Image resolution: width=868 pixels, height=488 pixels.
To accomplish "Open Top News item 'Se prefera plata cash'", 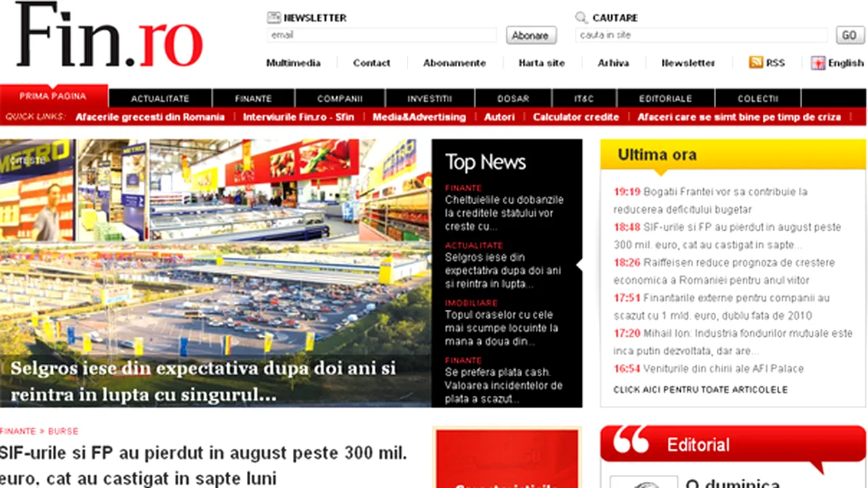I will (x=504, y=386).
